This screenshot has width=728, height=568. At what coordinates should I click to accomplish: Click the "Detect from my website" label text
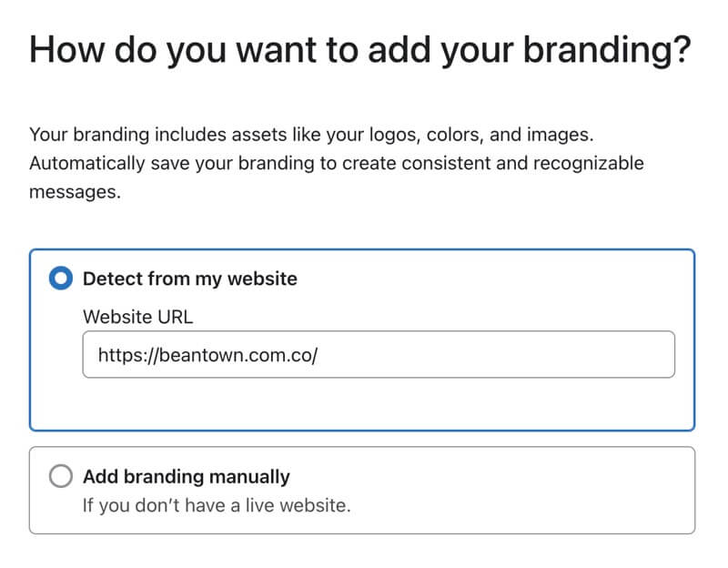190,279
